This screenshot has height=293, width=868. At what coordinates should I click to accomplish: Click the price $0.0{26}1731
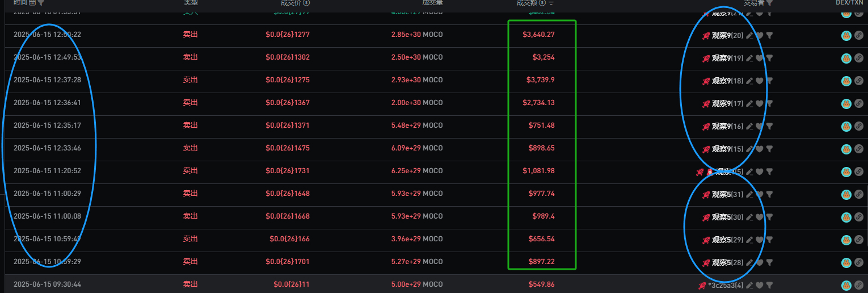(x=288, y=171)
